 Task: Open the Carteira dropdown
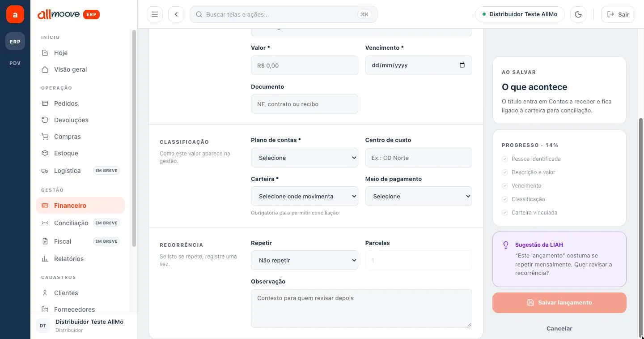tap(305, 196)
